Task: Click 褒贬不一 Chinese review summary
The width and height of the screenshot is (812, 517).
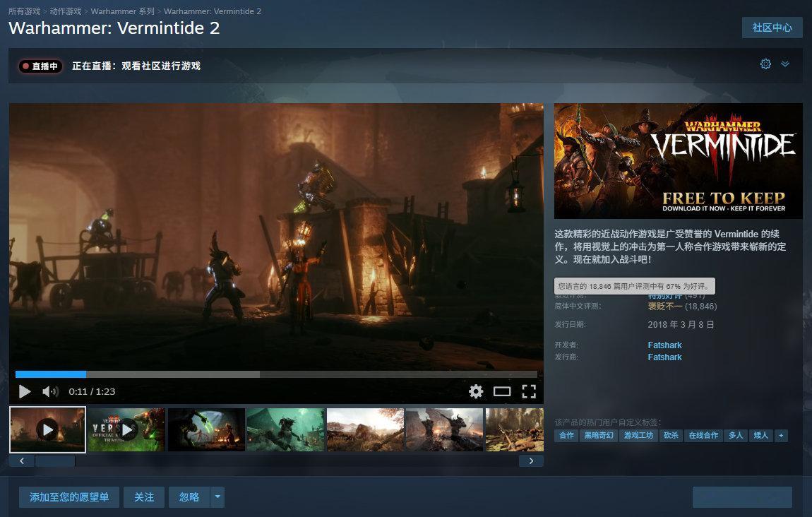Action: click(665, 306)
